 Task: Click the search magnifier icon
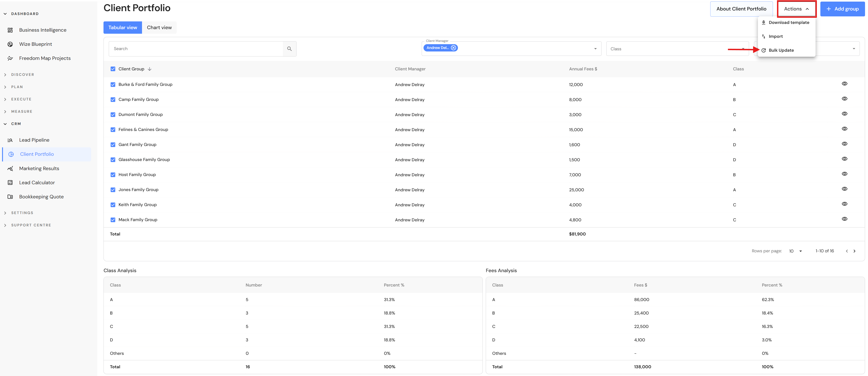pos(289,49)
